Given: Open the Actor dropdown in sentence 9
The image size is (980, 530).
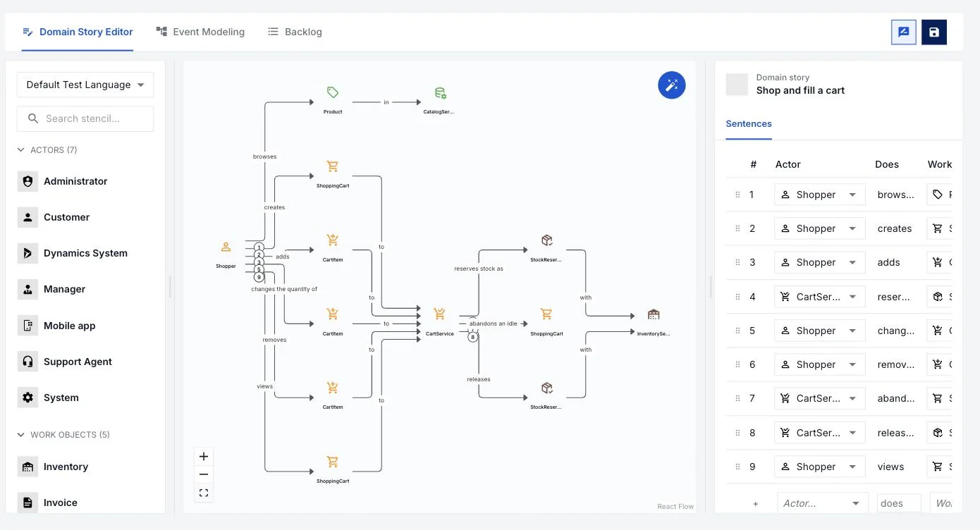Looking at the screenshot, I should point(820,467).
